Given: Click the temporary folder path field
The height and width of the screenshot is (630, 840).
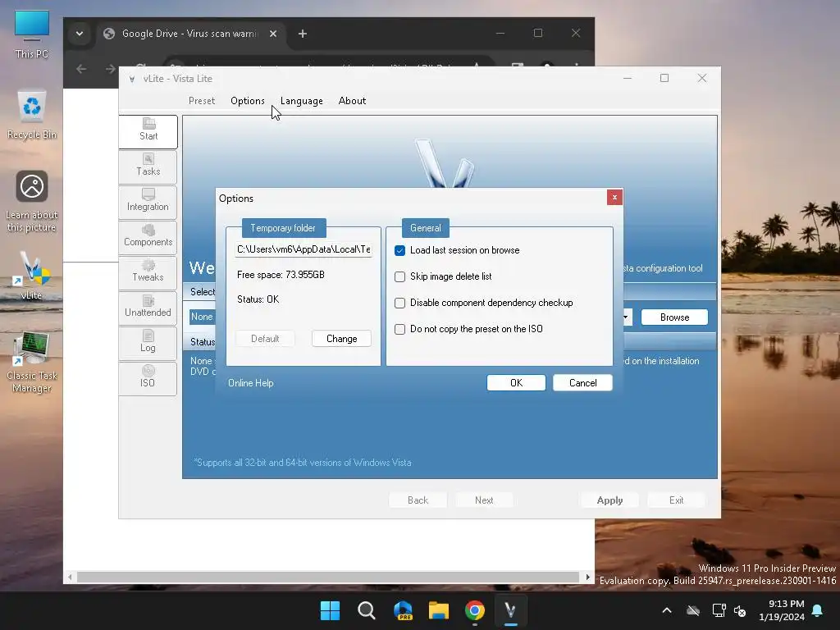Looking at the screenshot, I should pos(304,249).
